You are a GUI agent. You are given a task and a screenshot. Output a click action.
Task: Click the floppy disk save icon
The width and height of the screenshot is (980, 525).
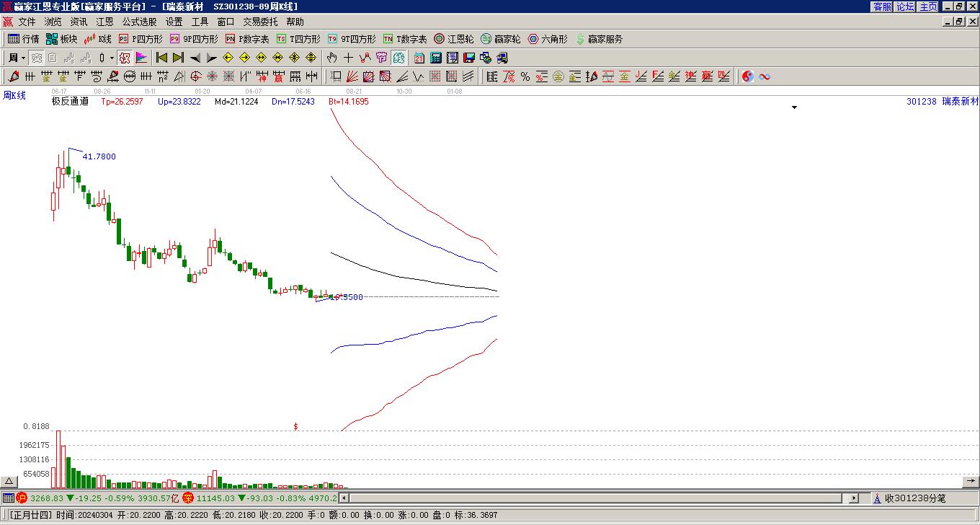pos(468,58)
